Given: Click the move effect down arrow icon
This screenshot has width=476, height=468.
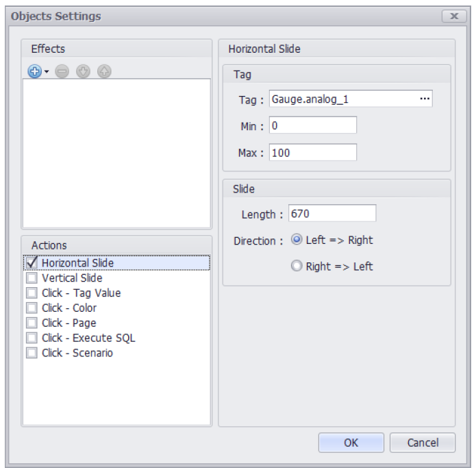Looking at the screenshot, I should pyautogui.click(x=83, y=71).
